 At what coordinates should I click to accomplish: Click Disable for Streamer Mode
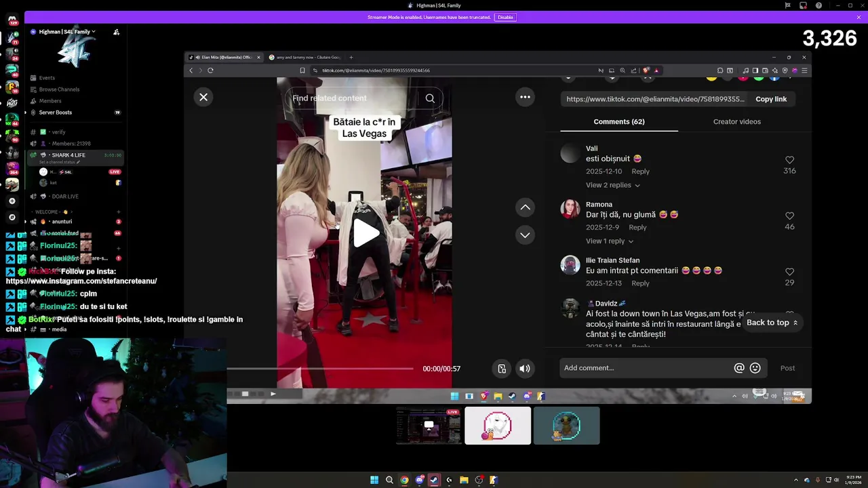(x=505, y=17)
